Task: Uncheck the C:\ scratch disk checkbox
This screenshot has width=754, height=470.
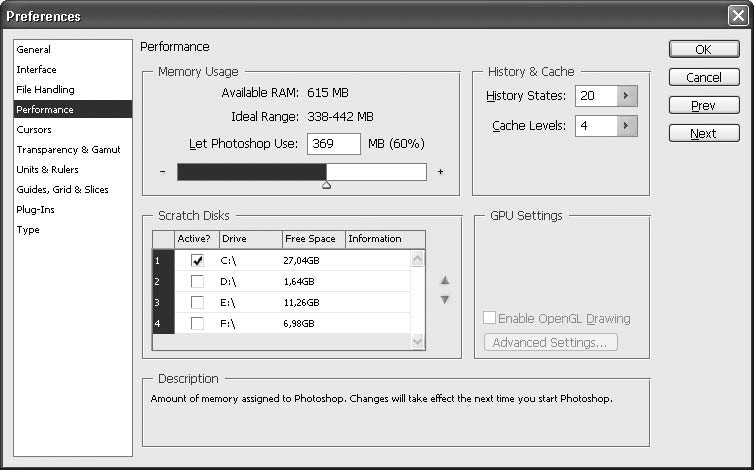Action: [x=197, y=261]
